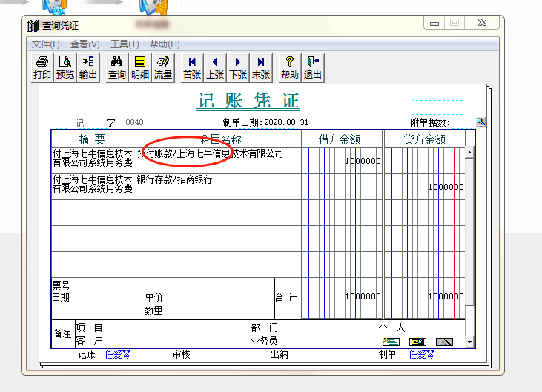Click the 输出 export icon
Image resolution: width=542 pixels, height=392 pixels.
(88, 67)
